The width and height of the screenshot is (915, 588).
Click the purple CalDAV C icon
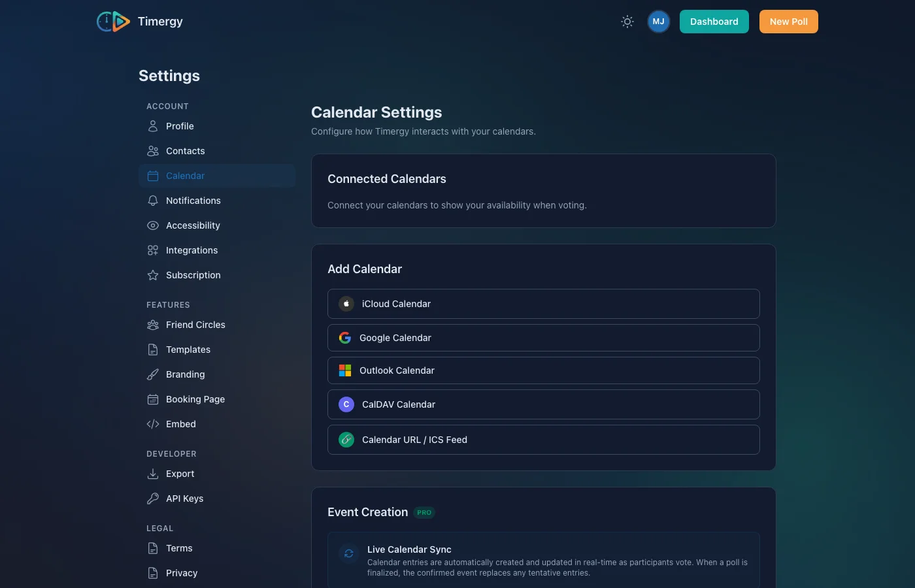pyautogui.click(x=346, y=404)
